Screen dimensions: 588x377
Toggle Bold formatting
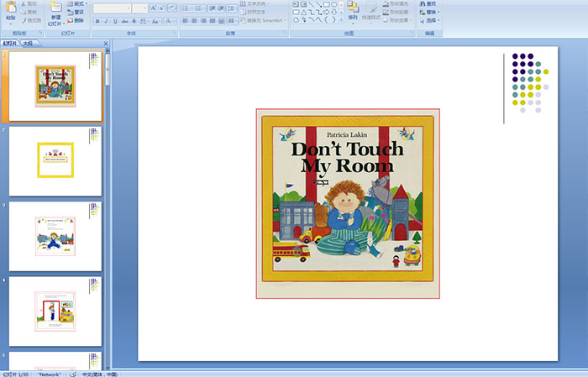[x=97, y=21]
